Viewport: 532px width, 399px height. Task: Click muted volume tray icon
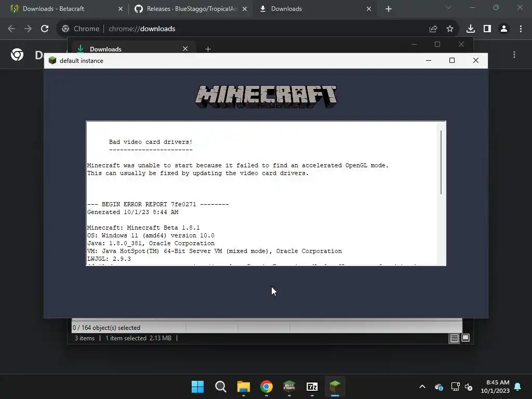pos(469,387)
